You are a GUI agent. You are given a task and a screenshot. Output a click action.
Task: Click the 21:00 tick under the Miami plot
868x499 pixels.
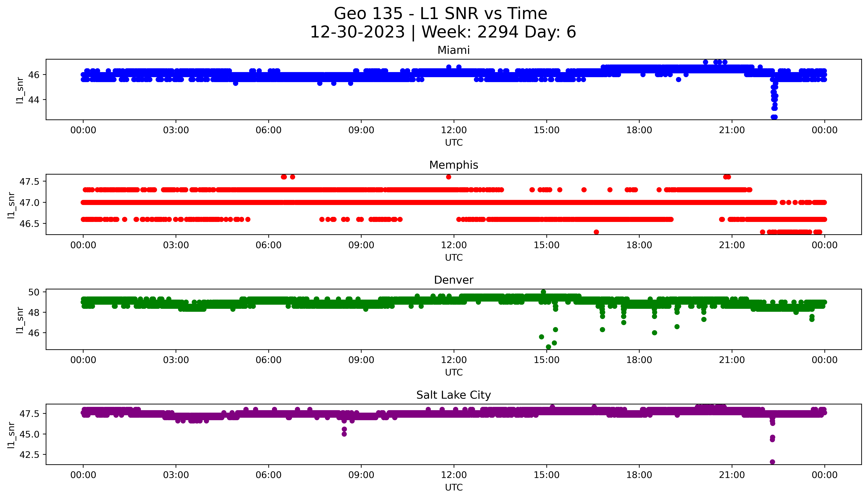(732, 130)
